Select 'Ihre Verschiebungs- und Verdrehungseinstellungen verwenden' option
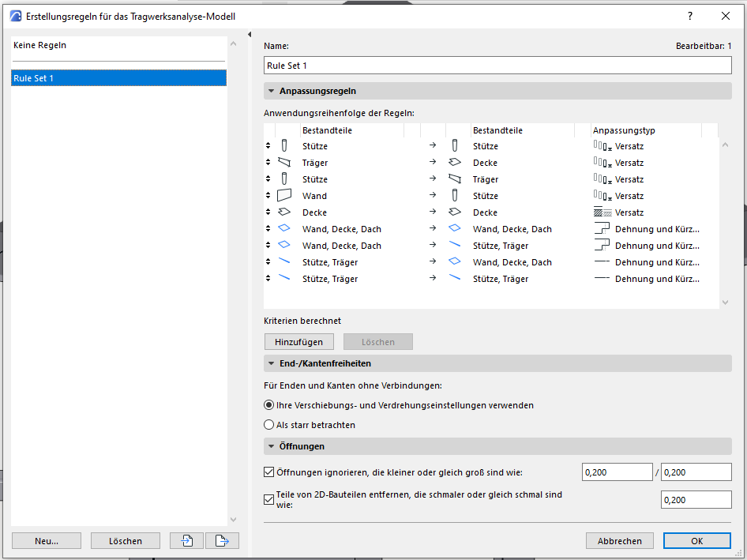The width and height of the screenshot is (747, 560). click(269, 405)
